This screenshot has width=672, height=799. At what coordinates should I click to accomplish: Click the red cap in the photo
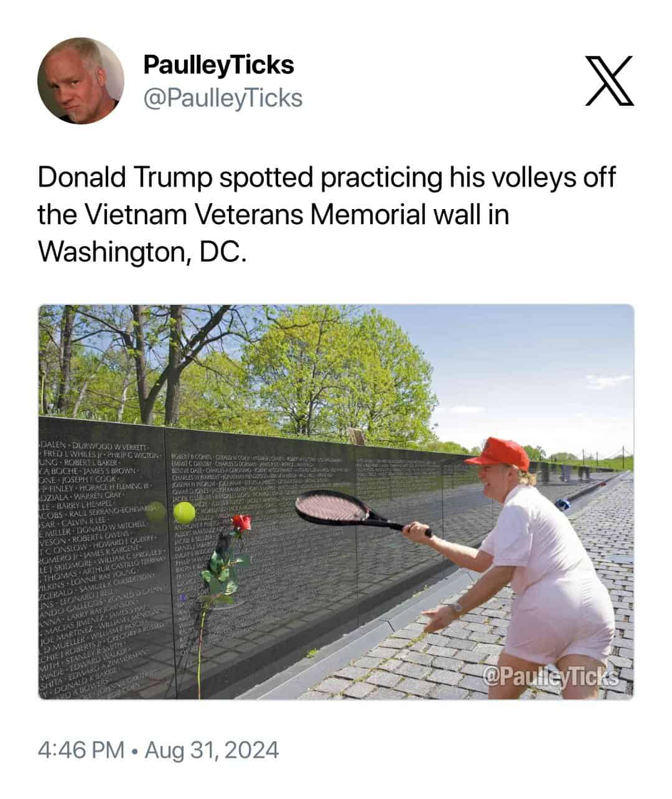498,452
